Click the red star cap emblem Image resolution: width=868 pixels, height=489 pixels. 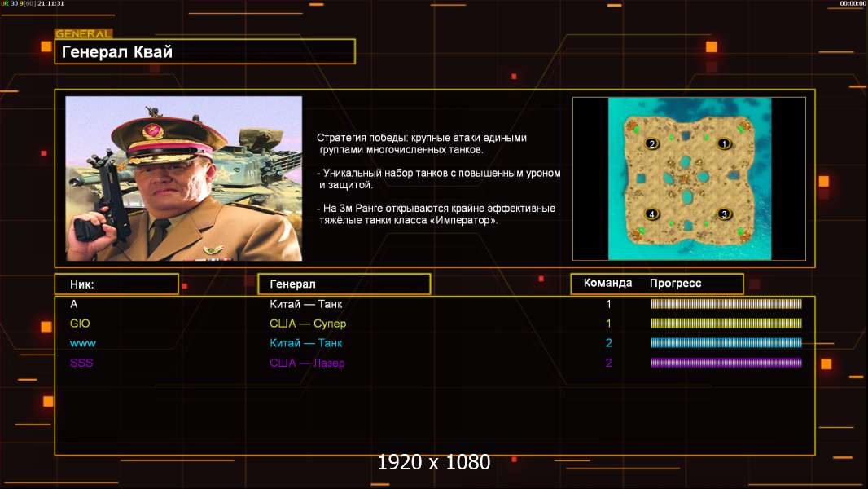click(152, 130)
